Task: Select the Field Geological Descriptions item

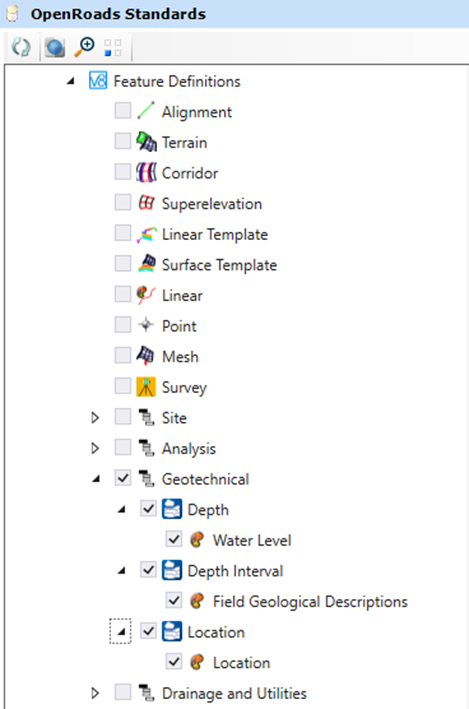Action: coord(310,601)
